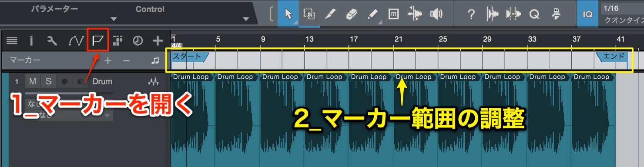Click the 4/4 time signature
The height and width of the screenshot is (167, 644).
[x=176, y=45]
